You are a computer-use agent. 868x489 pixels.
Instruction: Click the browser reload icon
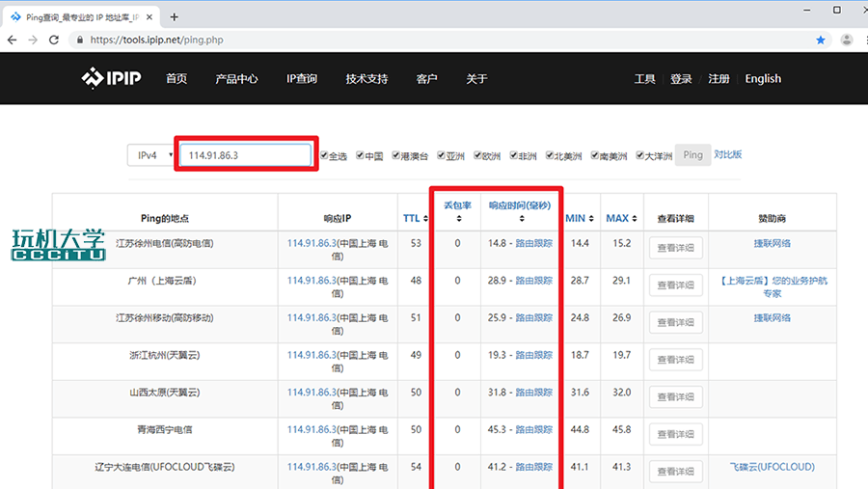click(54, 41)
